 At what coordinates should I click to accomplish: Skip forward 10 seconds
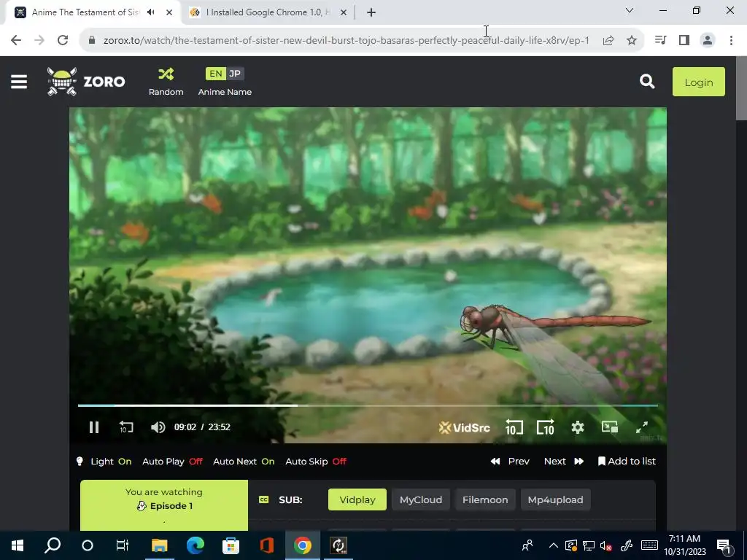pos(546,427)
